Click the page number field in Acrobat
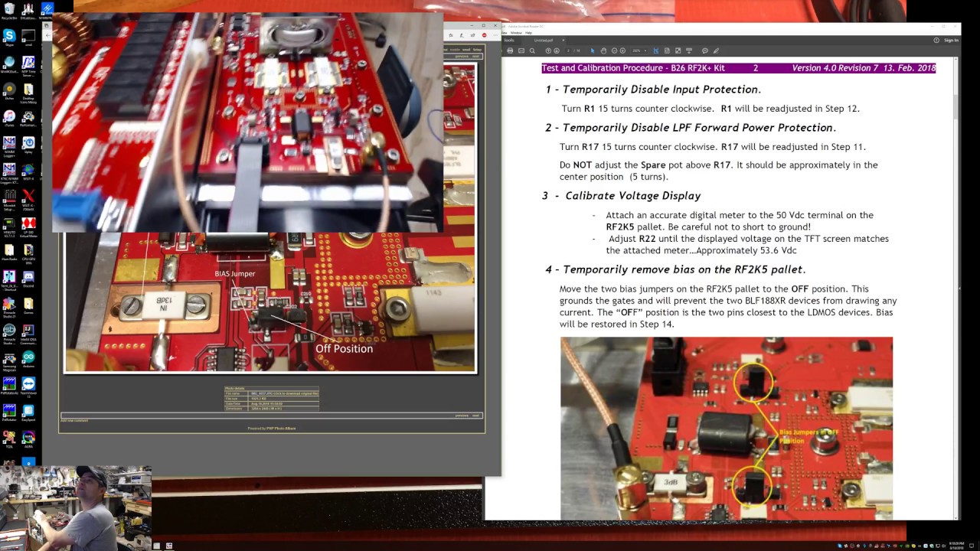 coord(569,51)
